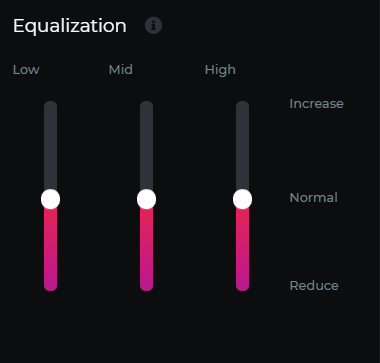
Task: Click the middle of the Mid slider's pink fill
Action: pyautogui.click(x=147, y=250)
